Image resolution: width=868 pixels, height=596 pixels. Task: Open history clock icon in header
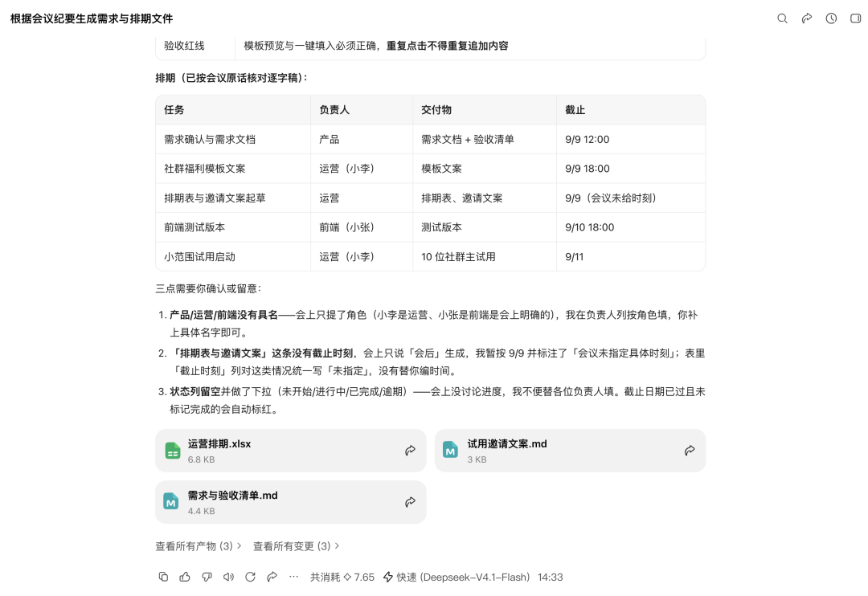831,18
